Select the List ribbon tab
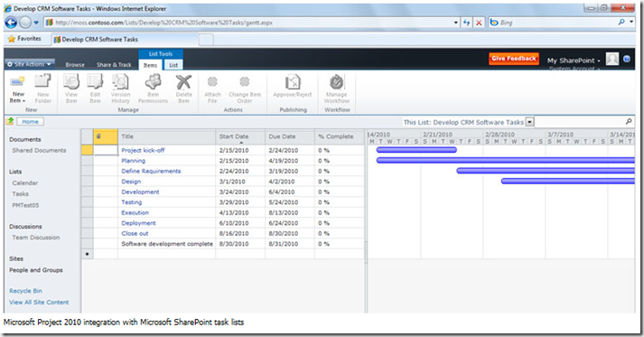Screen dimensions: 644x337 (x=173, y=65)
